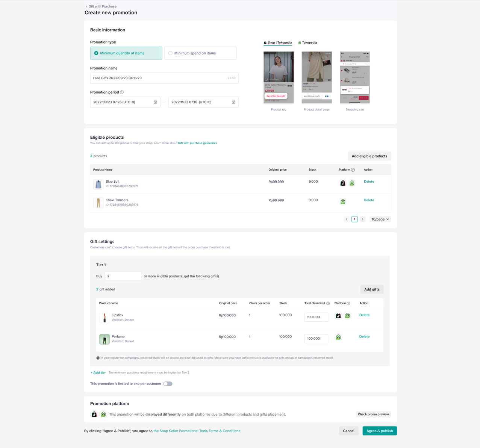Click Tokopedia icon for Khaki Trousers

click(343, 201)
